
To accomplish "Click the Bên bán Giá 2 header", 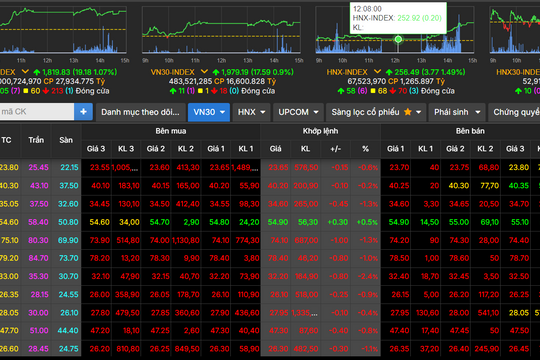I will (x=455, y=149).
